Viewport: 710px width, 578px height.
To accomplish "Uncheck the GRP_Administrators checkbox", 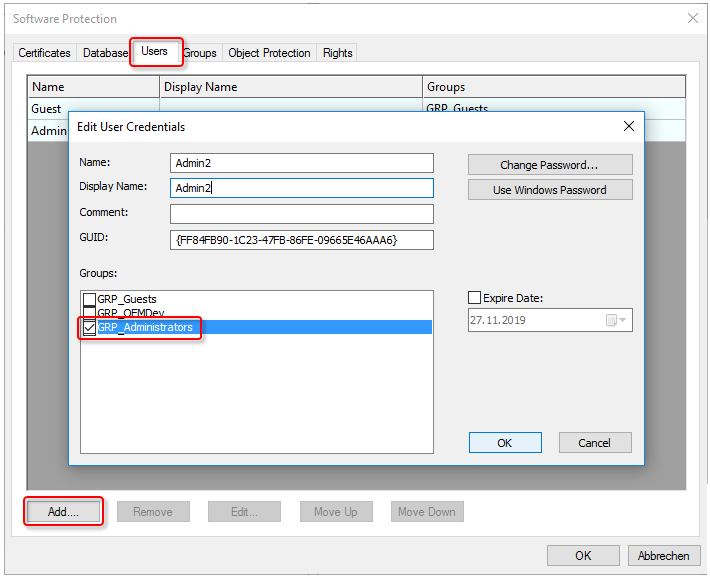I will pos(89,327).
